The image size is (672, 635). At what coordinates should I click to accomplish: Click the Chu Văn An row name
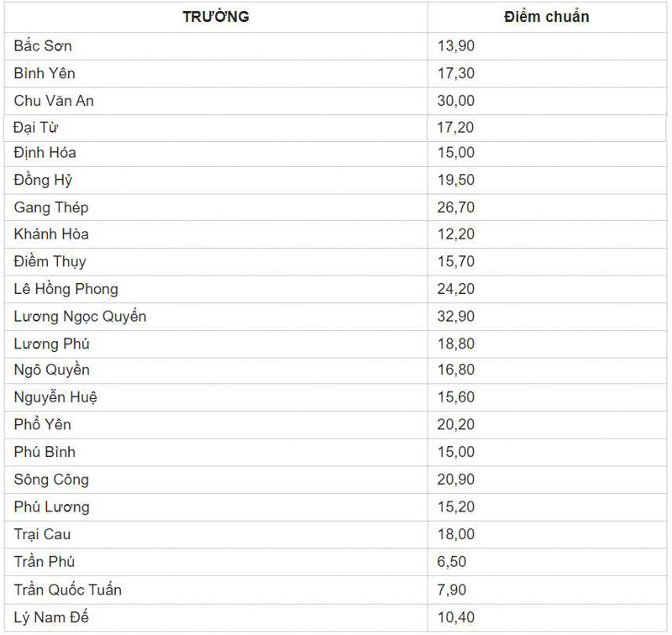pos(54,101)
